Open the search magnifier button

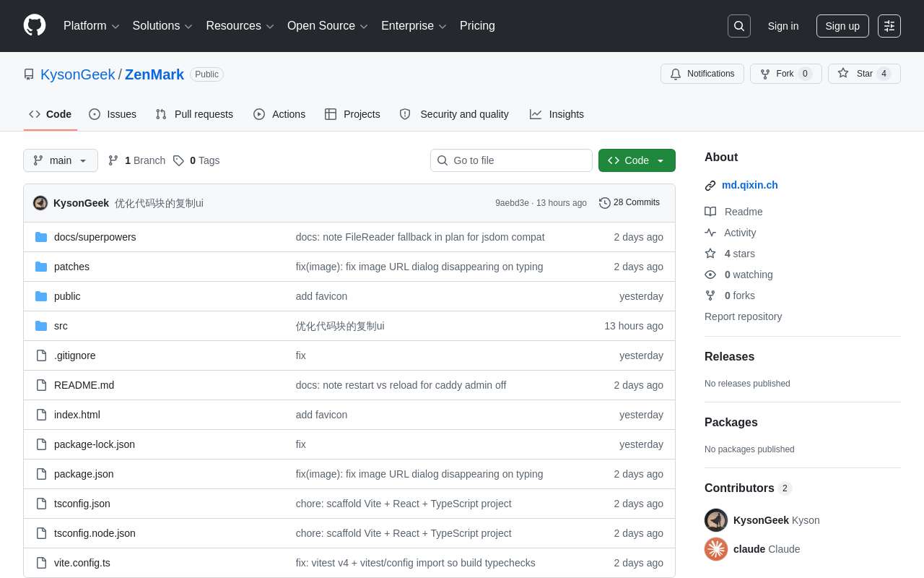click(739, 26)
